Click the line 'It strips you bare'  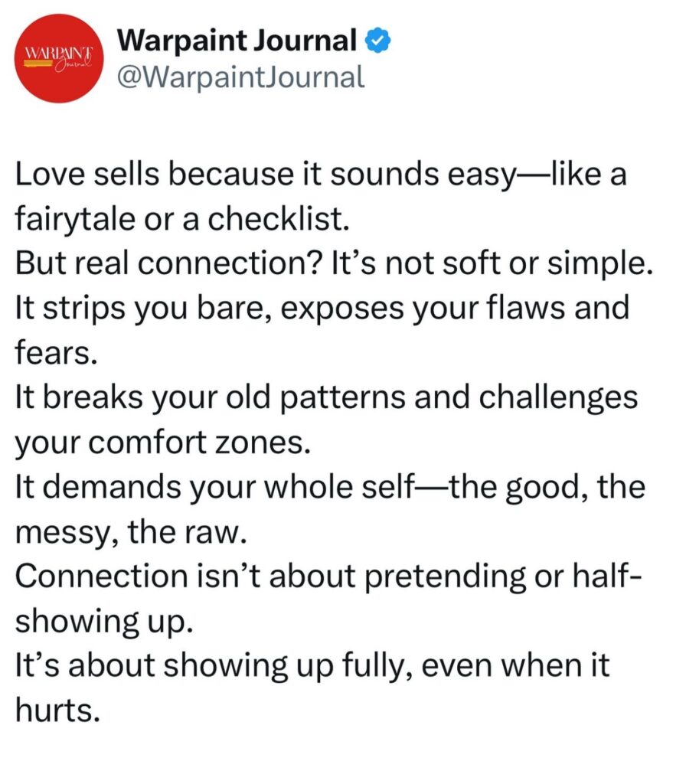point(322,308)
